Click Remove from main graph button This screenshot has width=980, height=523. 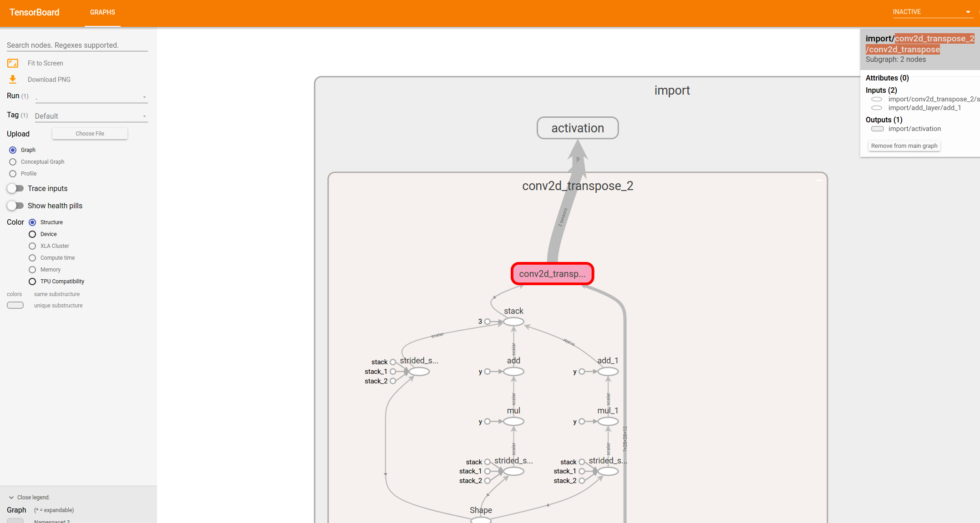[x=904, y=146]
